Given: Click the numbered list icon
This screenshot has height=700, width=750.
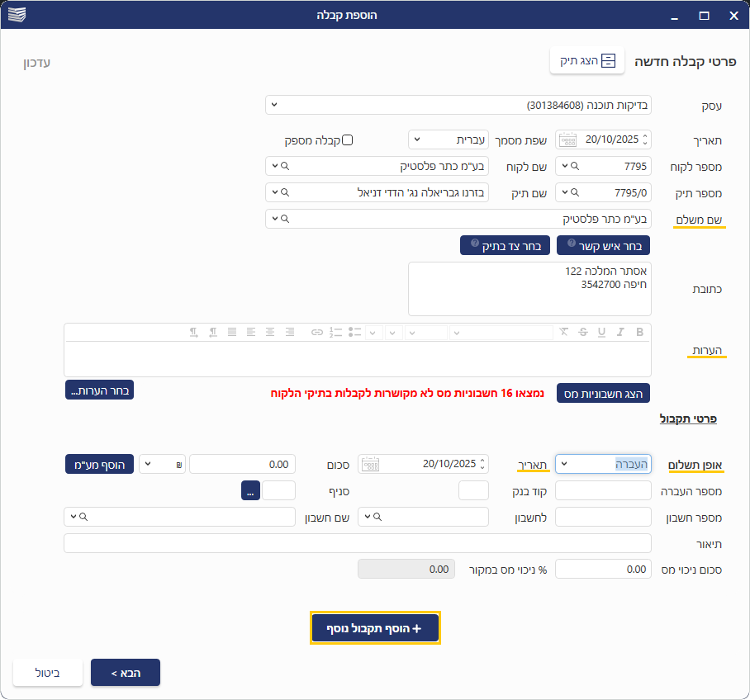Looking at the screenshot, I should (335, 333).
